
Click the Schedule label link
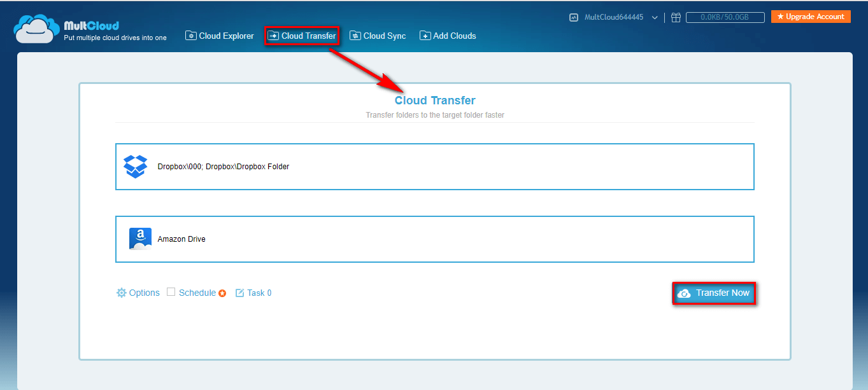(x=197, y=293)
